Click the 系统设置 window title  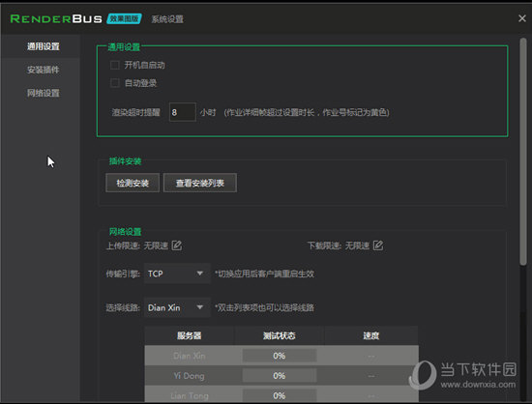(x=167, y=19)
